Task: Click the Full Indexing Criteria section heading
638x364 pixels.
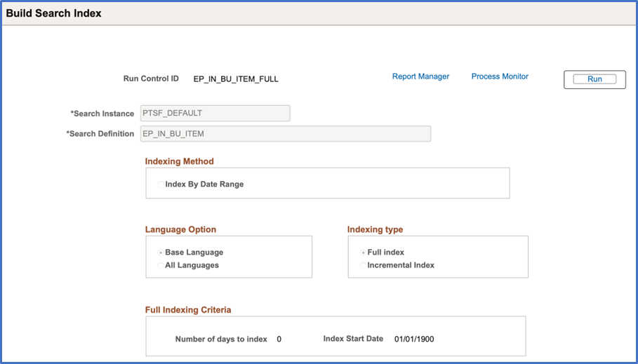Action: click(x=188, y=309)
